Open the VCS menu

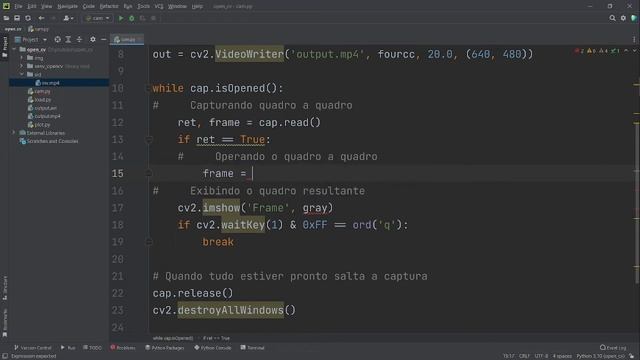(x=159, y=6)
